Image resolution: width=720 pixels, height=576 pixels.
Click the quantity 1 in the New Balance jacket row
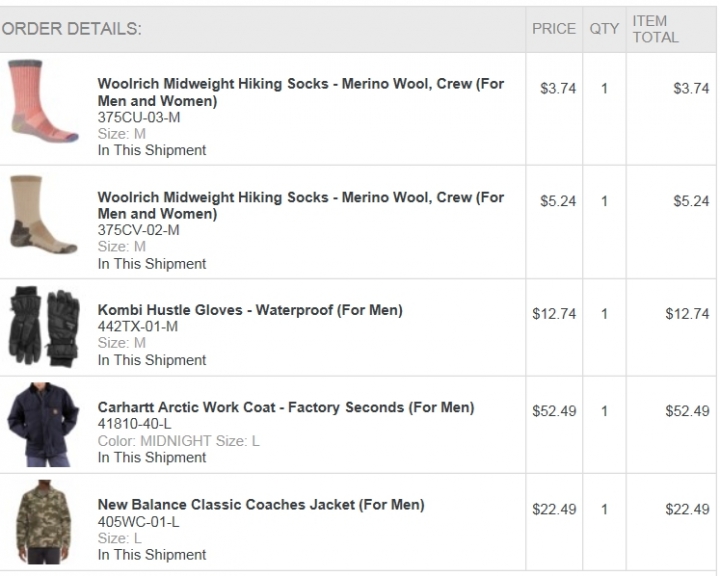[x=604, y=509]
